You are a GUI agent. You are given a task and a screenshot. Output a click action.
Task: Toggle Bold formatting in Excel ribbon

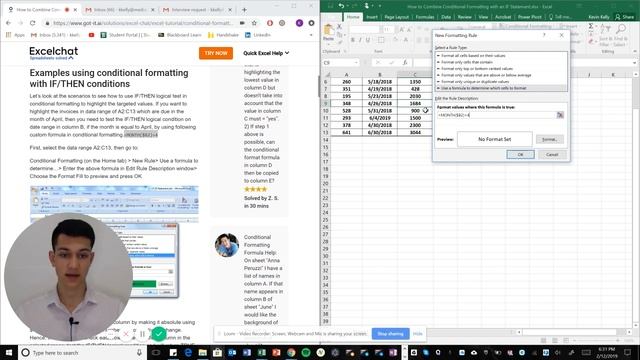(x=353, y=40)
